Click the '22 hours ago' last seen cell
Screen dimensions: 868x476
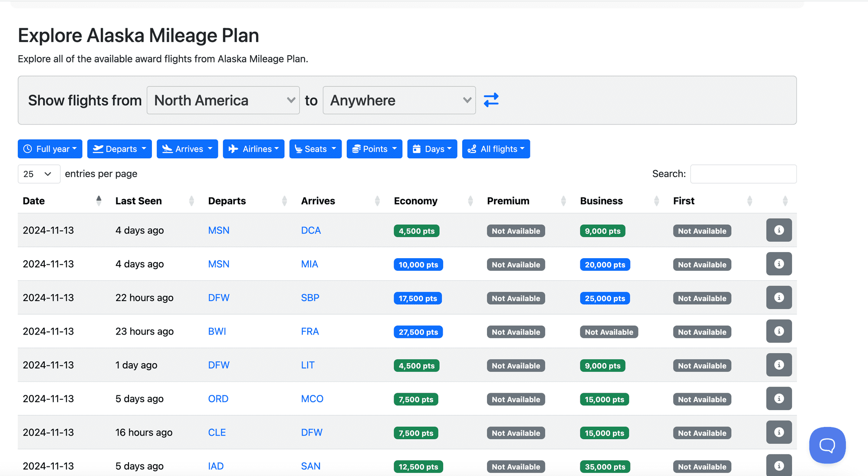[x=145, y=298]
